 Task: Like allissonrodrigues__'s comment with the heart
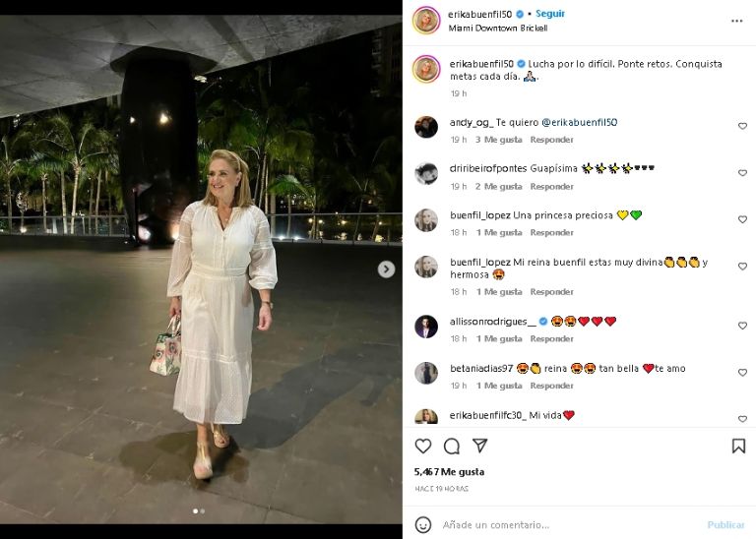pyautogui.click(x=742, y=326)
